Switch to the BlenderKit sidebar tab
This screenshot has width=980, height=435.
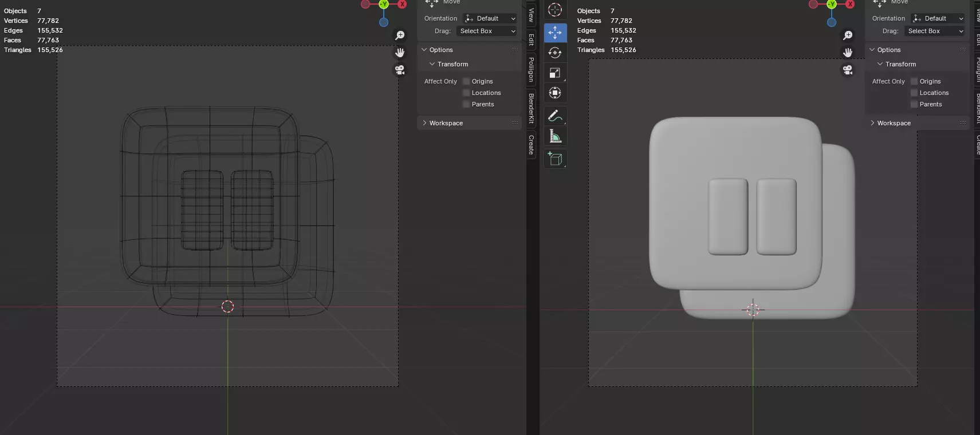pos(531,108)
